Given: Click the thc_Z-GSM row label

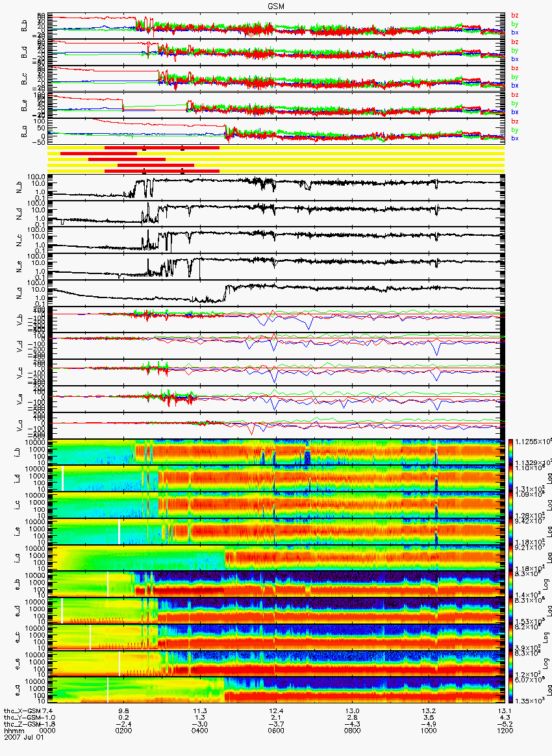Looking at the screenshot, I should [x=21, y=724].
